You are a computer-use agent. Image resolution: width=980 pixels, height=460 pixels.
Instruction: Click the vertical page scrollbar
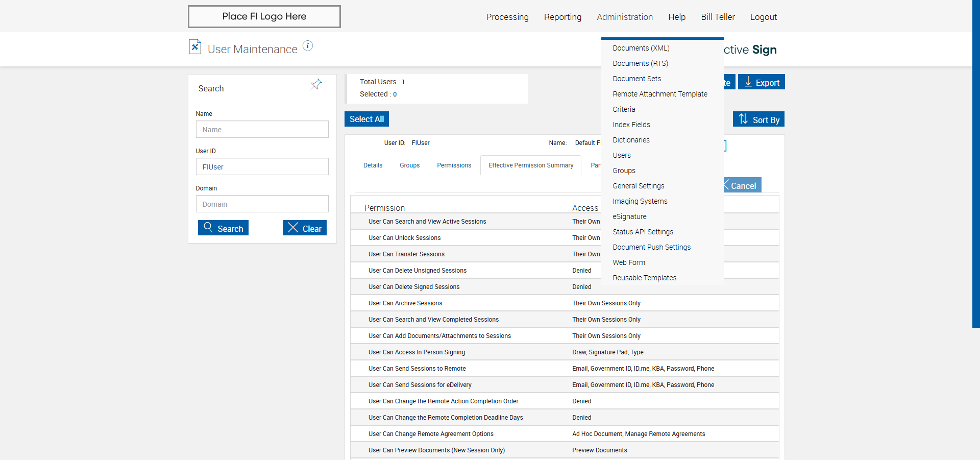coord(975,163)
